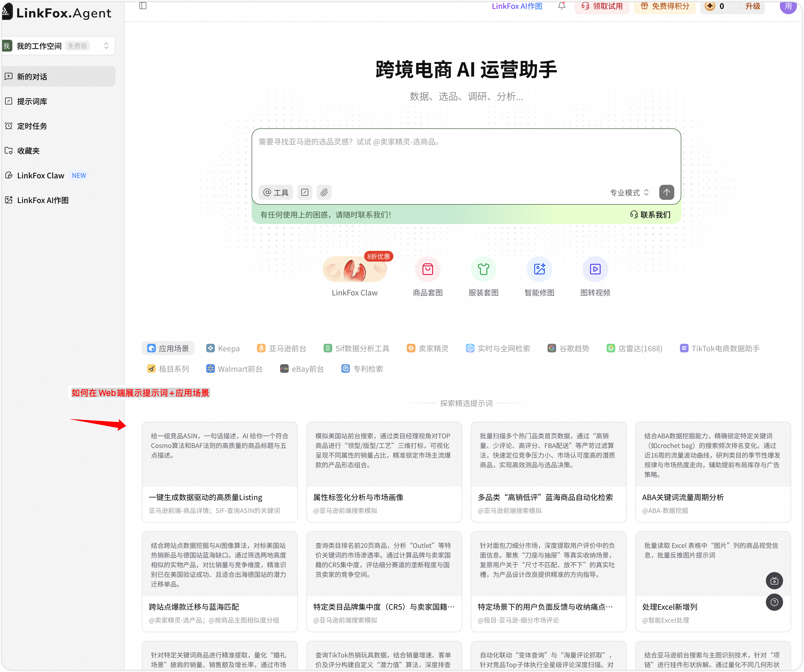Open the @工具 tool picker
The width and height of the screenshot is (804, 672).
pyautogui.click(x=276, y=192)
